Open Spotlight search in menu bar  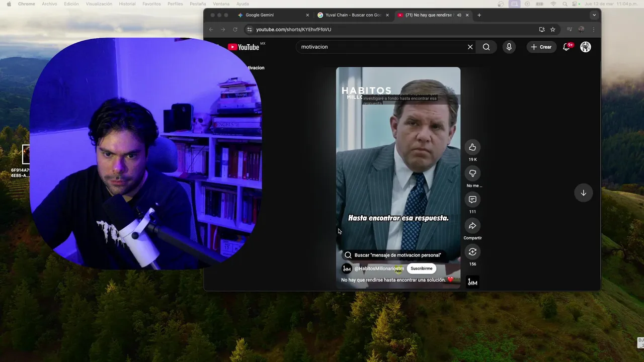click(x=565, y=4)
